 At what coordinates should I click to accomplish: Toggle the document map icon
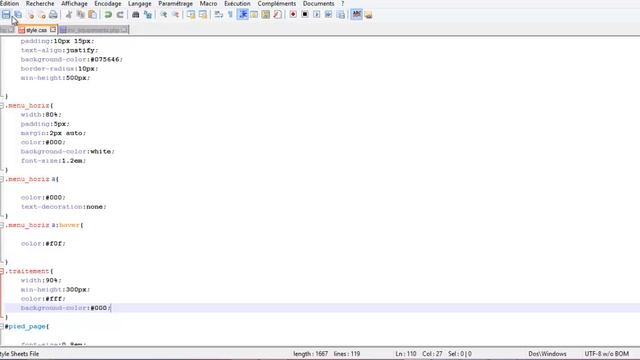point(266,15)
